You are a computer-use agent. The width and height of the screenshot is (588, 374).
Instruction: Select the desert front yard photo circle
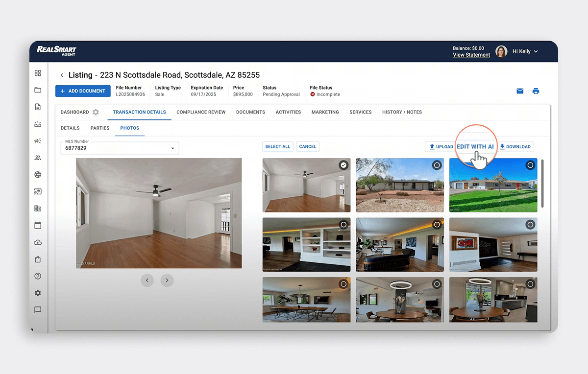437,165
